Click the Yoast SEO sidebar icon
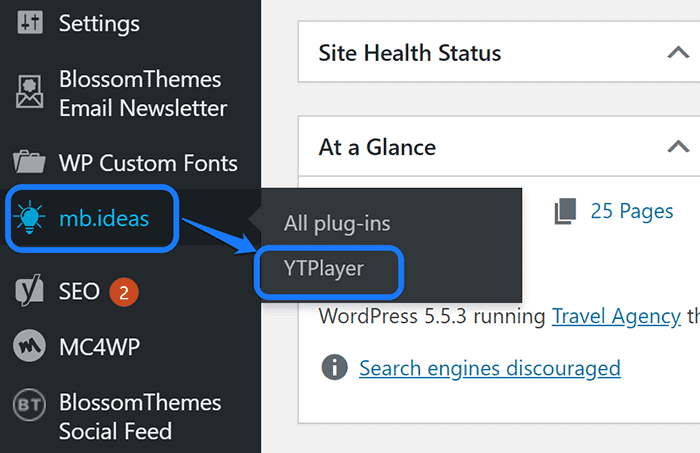 coord(27,291)
